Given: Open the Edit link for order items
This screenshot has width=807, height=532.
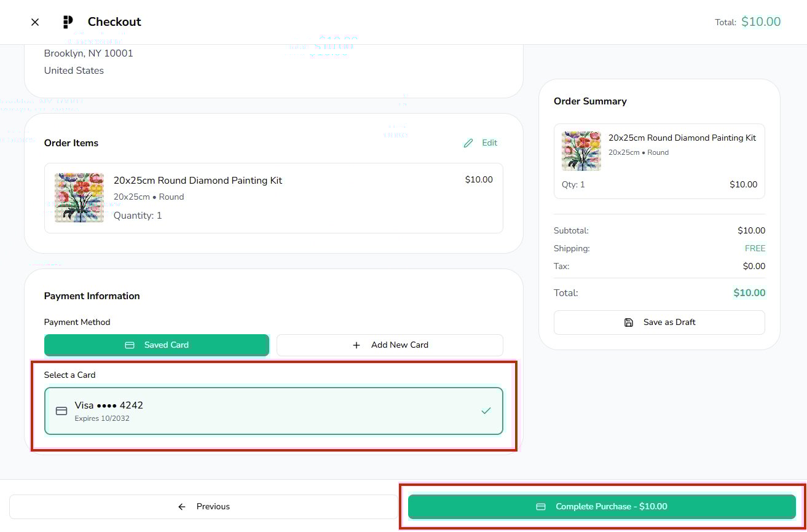Looking at the screenshot, I should click(x=489, y=143).
